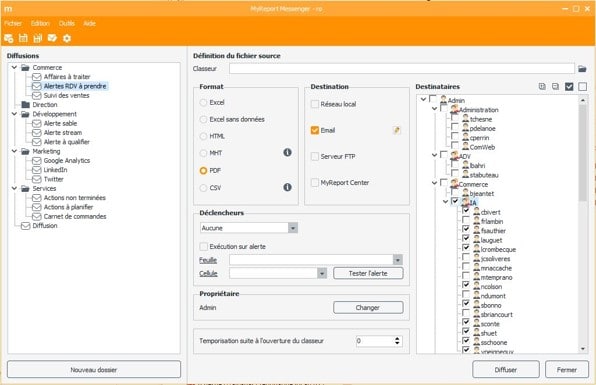Click the Destinataires scroll down arrow
The image size is (596, 385).
tap(583, 349)
